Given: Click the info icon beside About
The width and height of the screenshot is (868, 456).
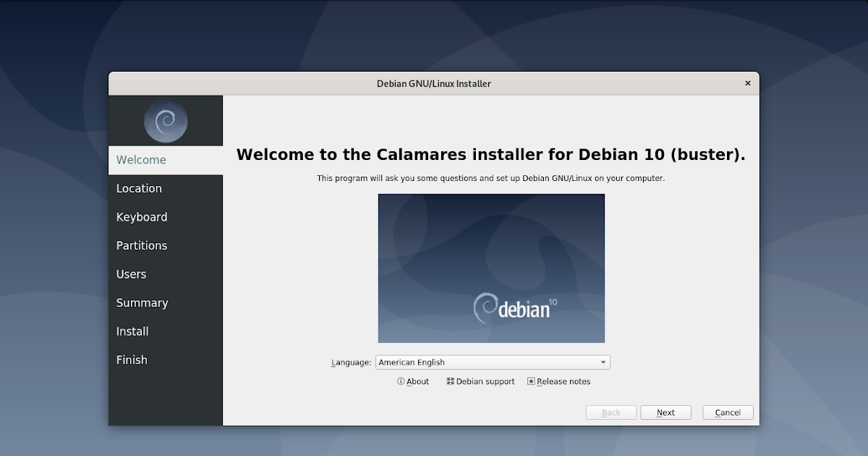Looking at the screenshot, I should point(400,381).
